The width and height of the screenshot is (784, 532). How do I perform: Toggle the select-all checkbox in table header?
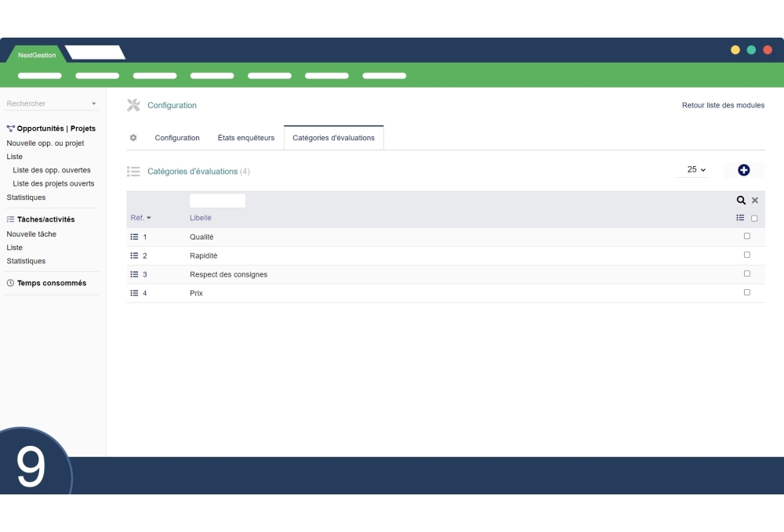point(754,219)
